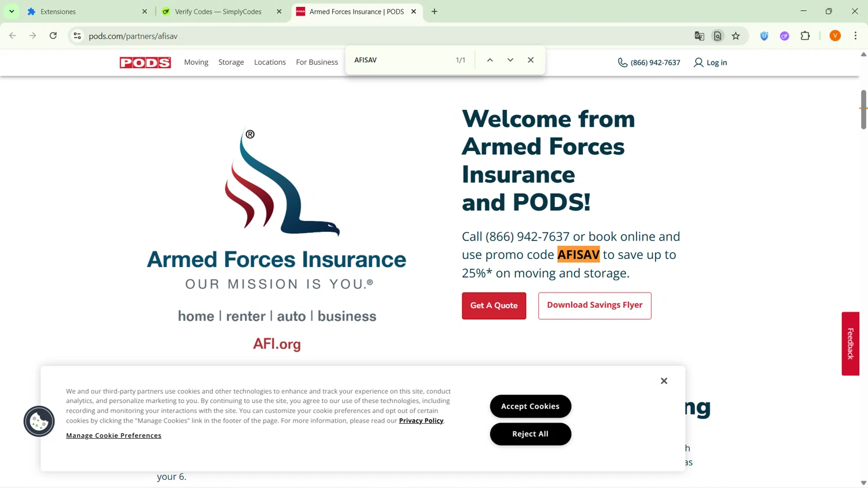The image size is (868, 488).
Task: Click Download Savings Flyer button
Action: click(594, 305)
